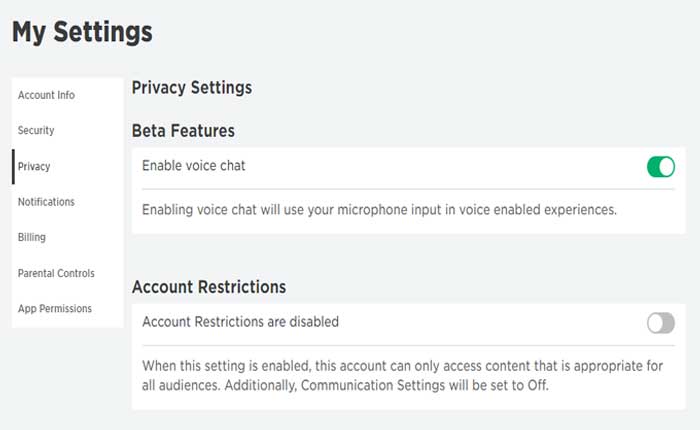Switch to the Security tab
Viewport: 700px width, 430px height.
click(36, 131)
